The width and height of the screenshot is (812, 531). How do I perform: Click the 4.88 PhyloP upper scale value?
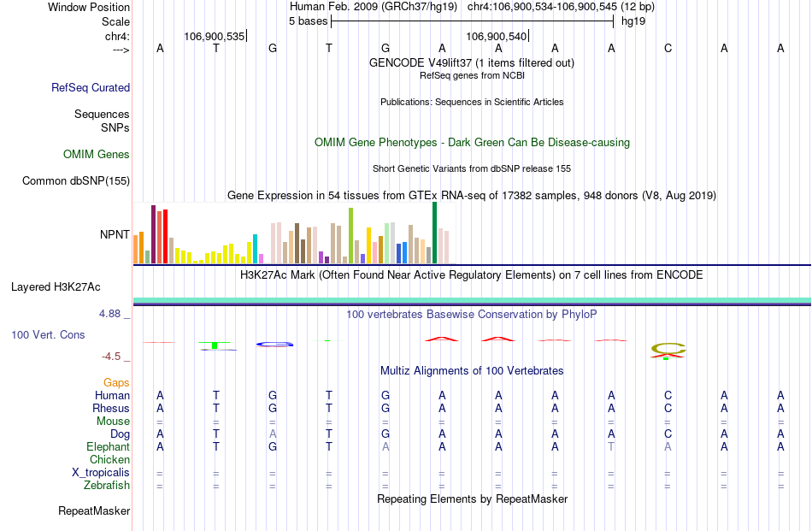click(x=110, y=314)
